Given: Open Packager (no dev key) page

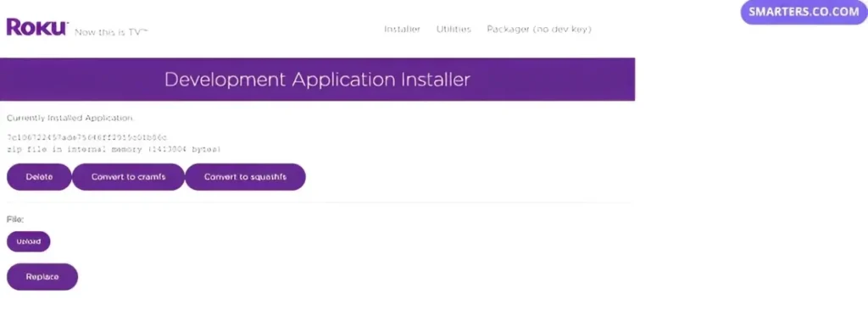Looking at the screenshot, I should (538, 30).
